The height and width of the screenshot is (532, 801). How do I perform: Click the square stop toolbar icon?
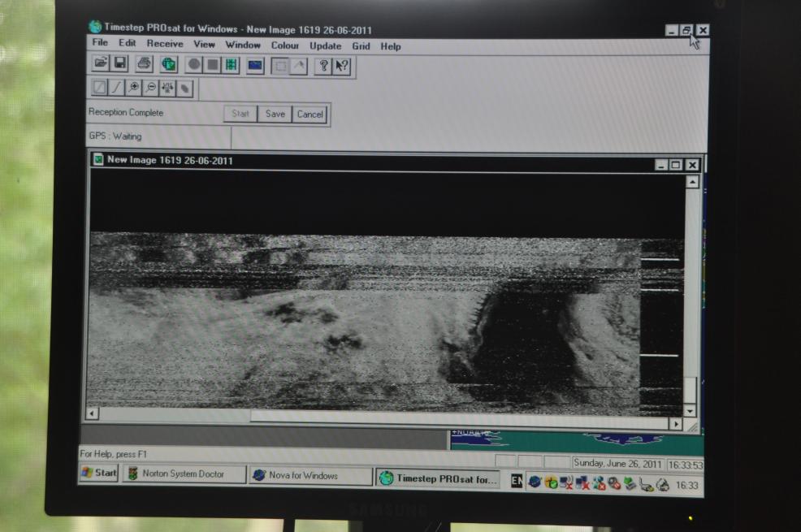(213, 65)
